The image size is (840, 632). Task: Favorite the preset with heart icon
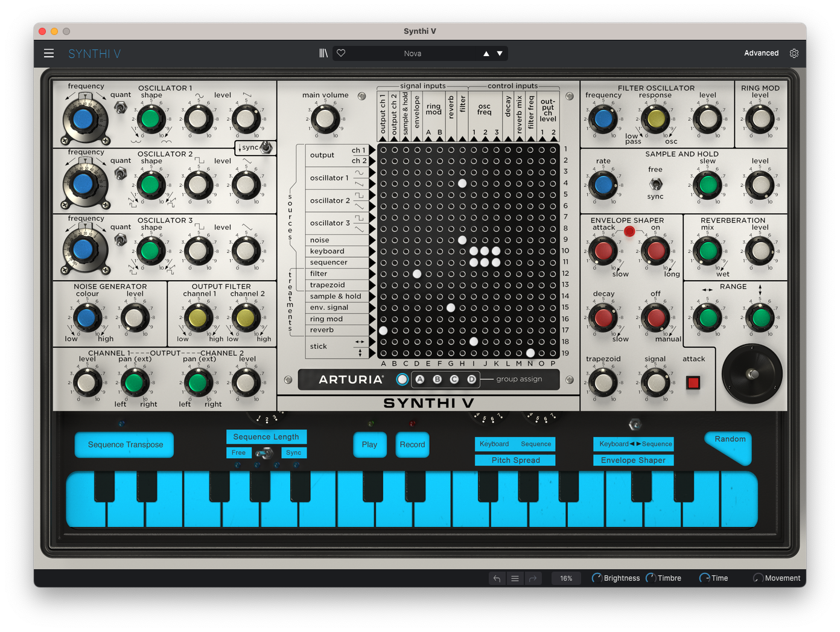pos(341,53)
